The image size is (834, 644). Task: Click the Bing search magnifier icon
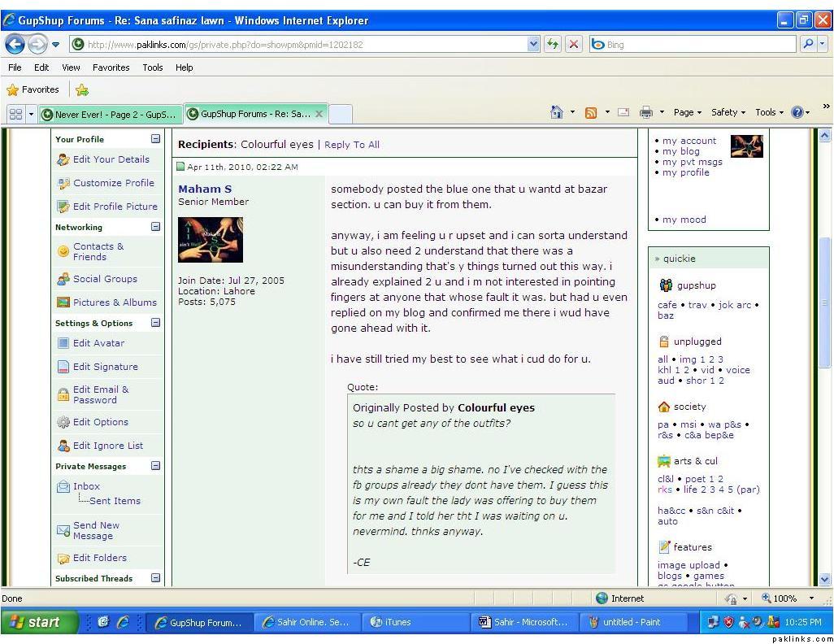[808, 45]
